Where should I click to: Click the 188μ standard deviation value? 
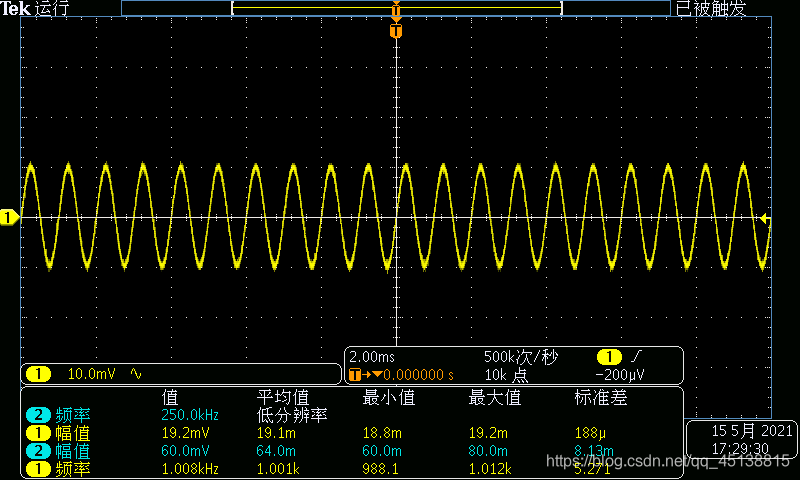[x=590, y=433]
